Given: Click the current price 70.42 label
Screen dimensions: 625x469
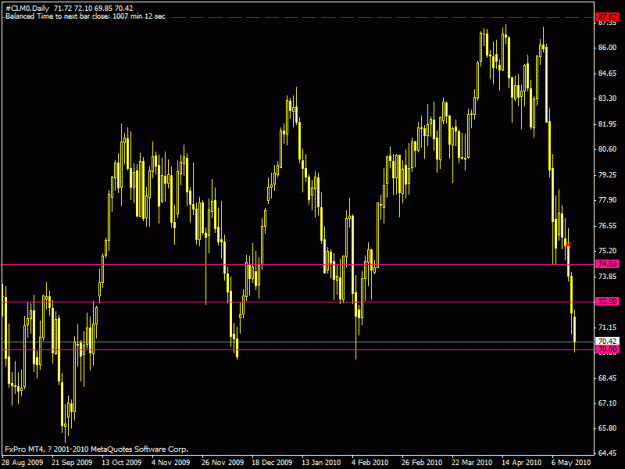Looking at the screenshot, I should 607,341.
